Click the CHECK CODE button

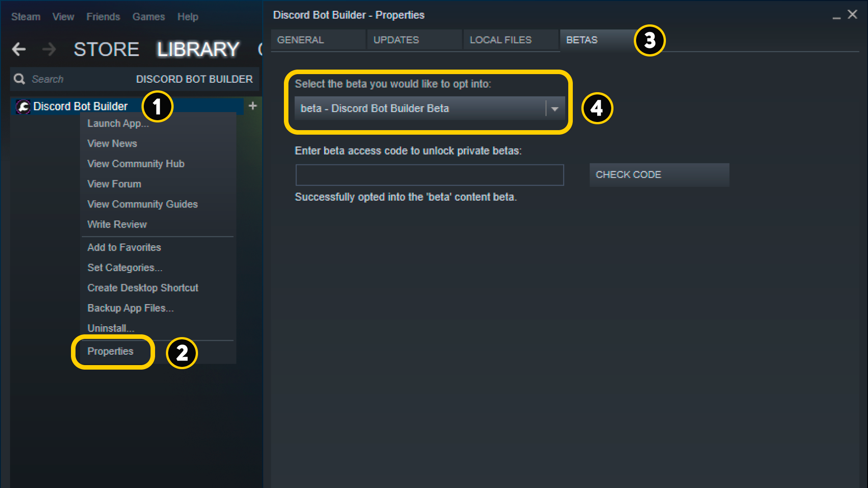click(x=659, y=174)
